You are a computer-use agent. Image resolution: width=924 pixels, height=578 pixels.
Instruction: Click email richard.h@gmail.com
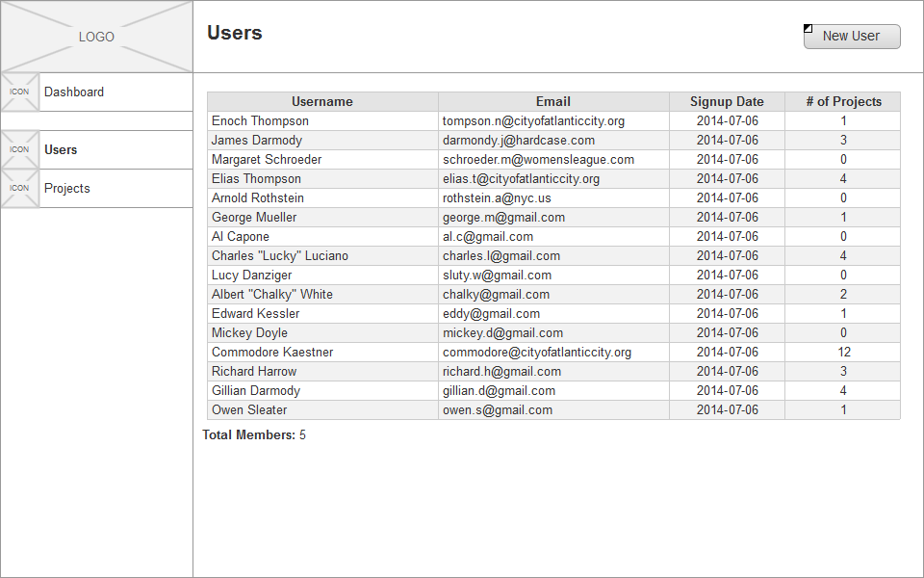tap(501, 372)
